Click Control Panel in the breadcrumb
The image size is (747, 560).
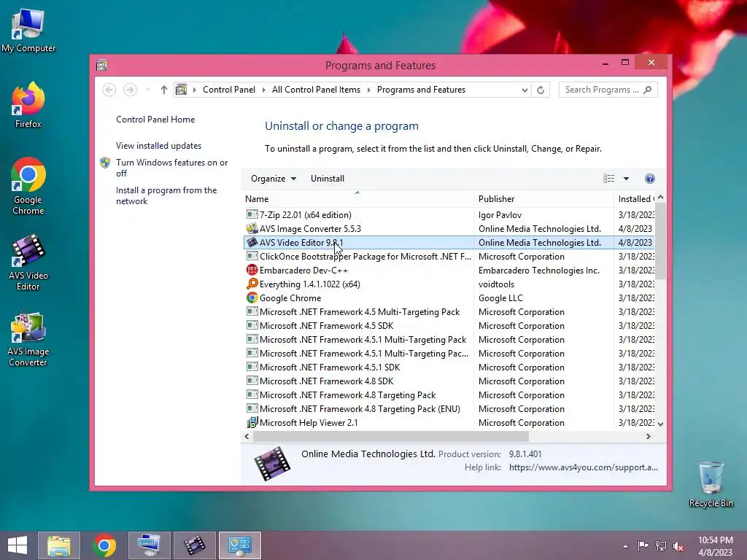(228, 90)
